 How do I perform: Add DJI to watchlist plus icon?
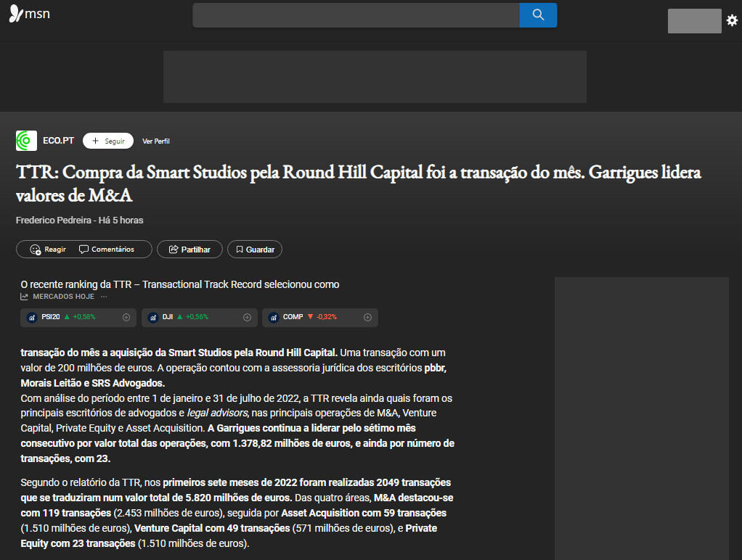[247, 318]
